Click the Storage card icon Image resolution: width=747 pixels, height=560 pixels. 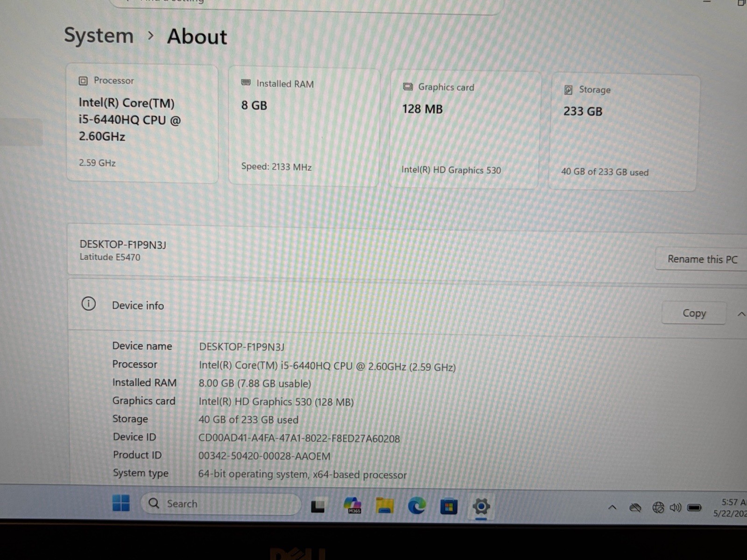[x=568, y=90]
